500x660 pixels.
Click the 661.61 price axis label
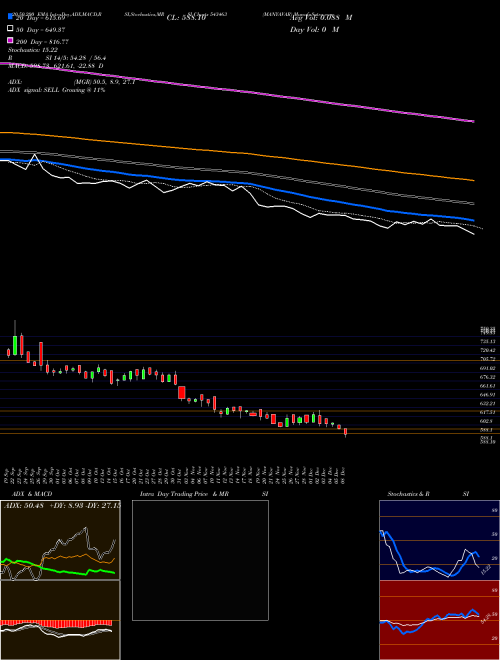coord(487,386)
